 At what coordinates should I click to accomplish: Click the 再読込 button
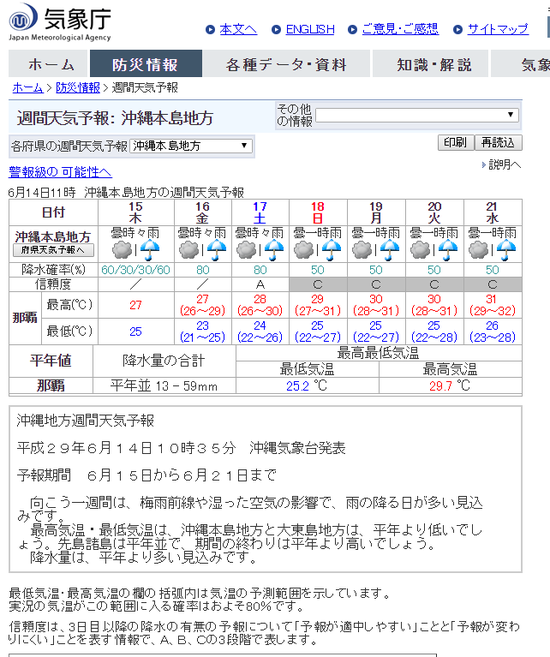click(x=498, y=143)
